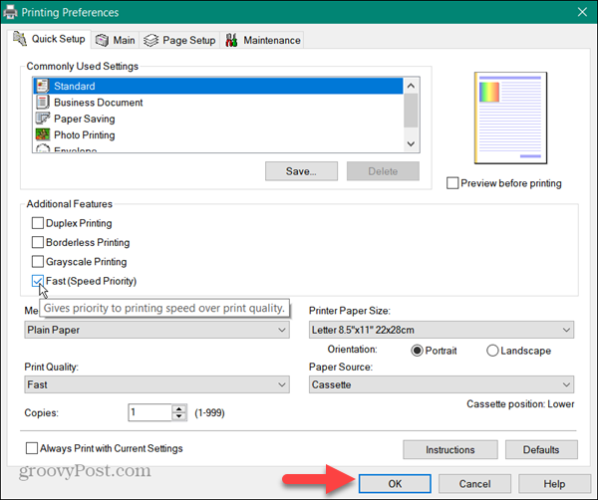This screenshot has height=500, width=598.
Task: Click the Standard setting document icon
Action: pos(43,86)
